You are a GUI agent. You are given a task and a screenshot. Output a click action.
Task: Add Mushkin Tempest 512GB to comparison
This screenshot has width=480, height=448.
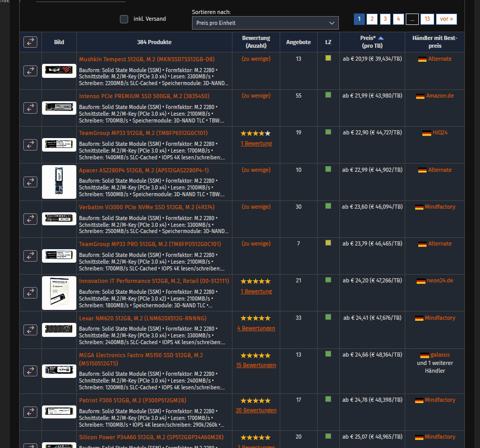tap(30, 71)
